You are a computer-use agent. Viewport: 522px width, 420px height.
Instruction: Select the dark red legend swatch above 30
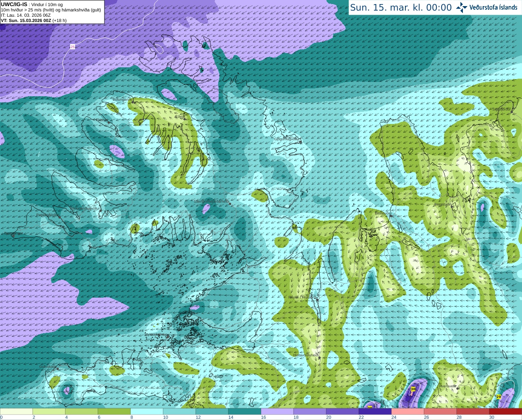[x=506, y=411]
